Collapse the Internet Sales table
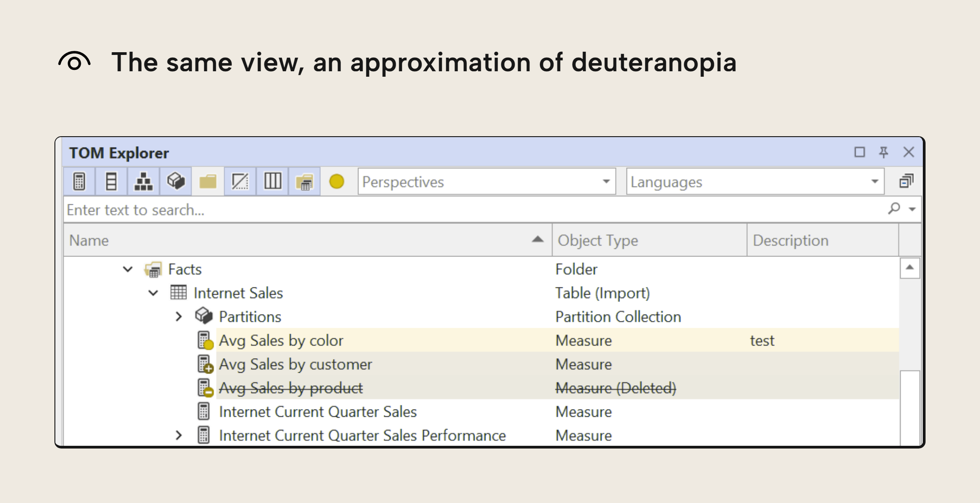980x503 pixels. [x=153, y=293]
